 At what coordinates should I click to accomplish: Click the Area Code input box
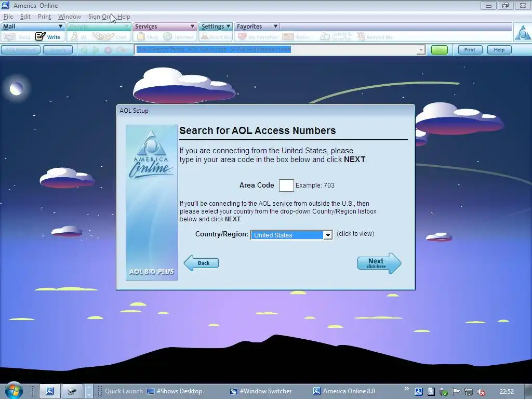286,185
